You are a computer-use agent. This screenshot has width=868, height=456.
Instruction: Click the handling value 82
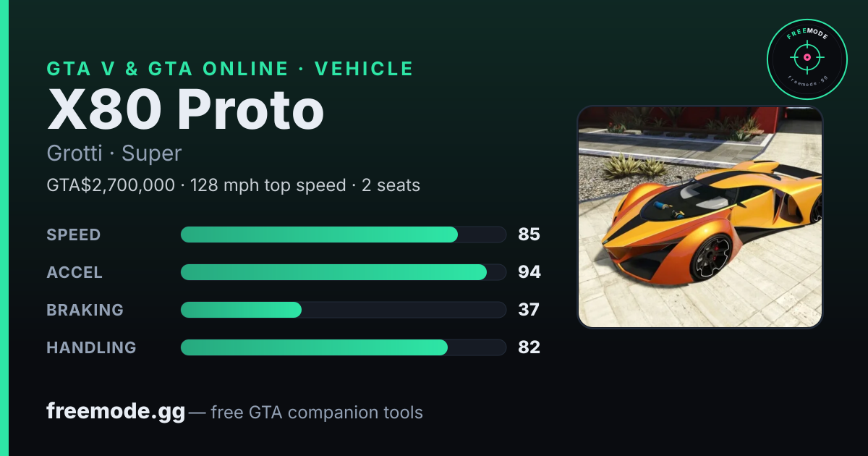coord(529,347)
